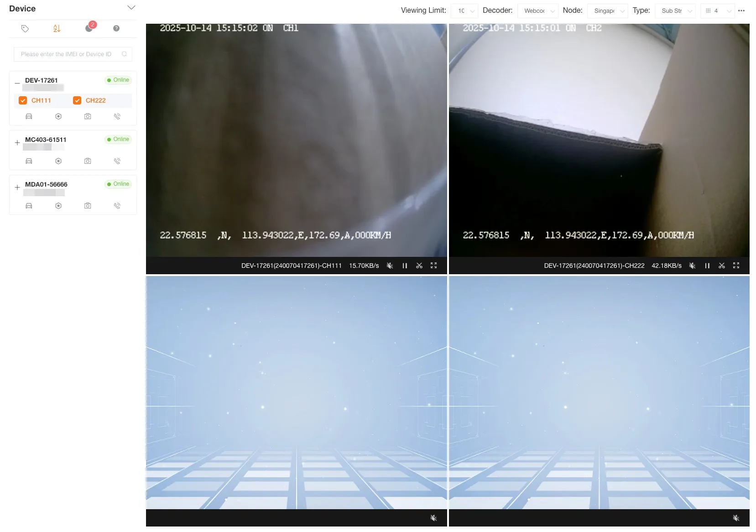
Task: Open the Sub Stream type dropdown
Action: click(675, 10)
